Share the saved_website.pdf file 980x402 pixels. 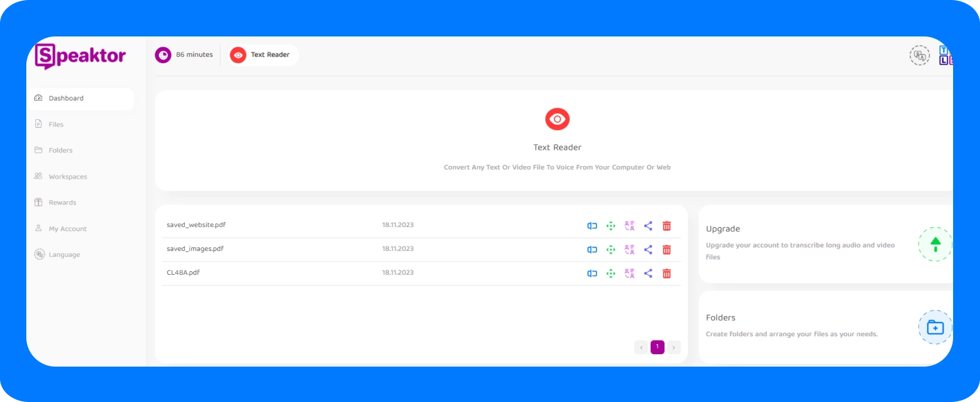point(648,226)
